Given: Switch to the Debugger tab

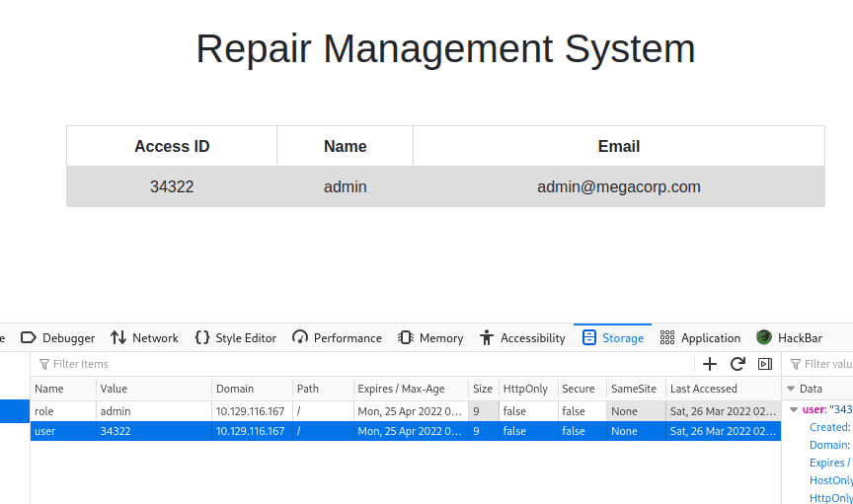Looking at the screenshot, I should coord(58,337).
